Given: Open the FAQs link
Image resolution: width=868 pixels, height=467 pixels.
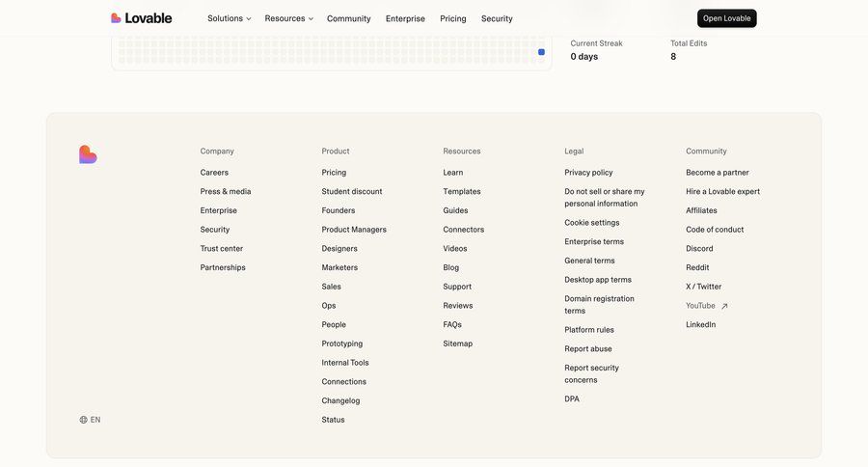Looking at the screenshot, I should pos(451,324).
